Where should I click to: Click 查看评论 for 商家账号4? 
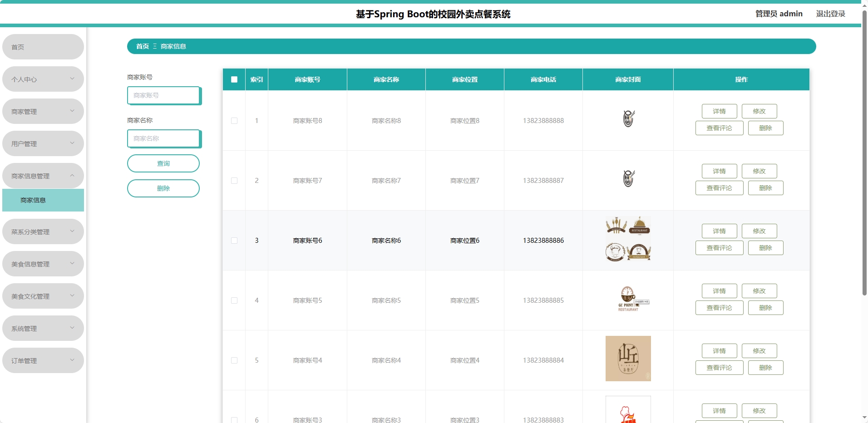[719, 368]
